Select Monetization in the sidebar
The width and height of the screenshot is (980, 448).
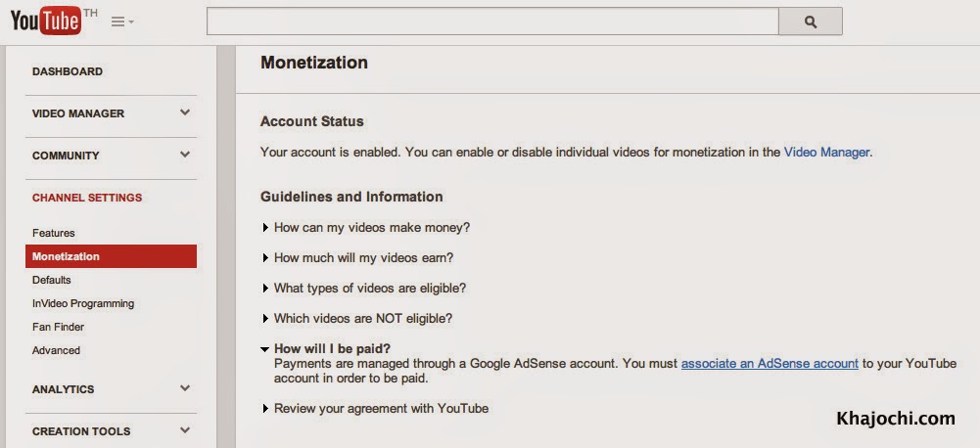pos(66,256)
